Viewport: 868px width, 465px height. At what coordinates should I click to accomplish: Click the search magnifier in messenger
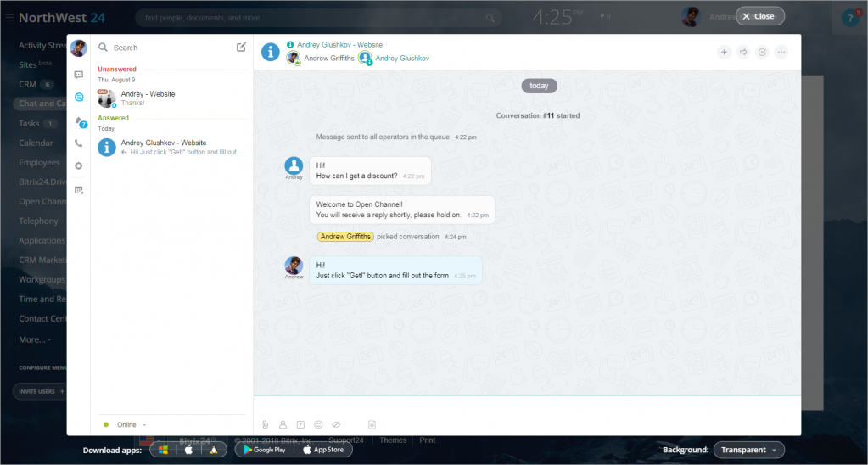[103, 48]
